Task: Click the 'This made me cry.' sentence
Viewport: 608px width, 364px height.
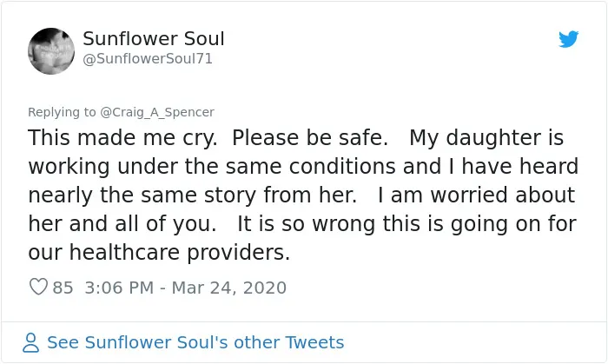Action: [122, 138]
